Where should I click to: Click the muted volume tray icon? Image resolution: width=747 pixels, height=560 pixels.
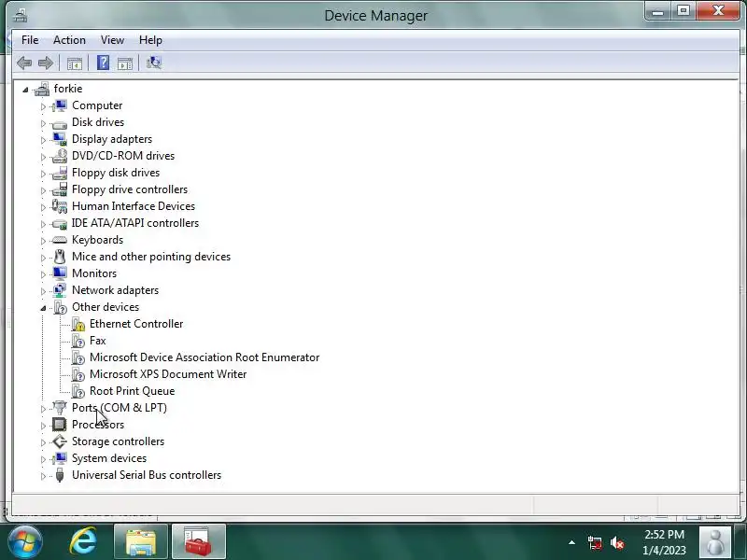(617, 542)
